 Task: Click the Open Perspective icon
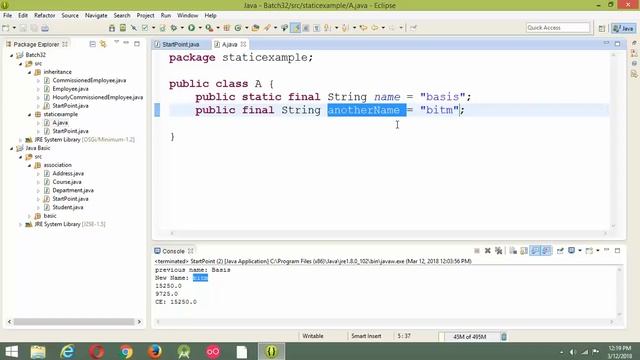click(x=602, y=28)
